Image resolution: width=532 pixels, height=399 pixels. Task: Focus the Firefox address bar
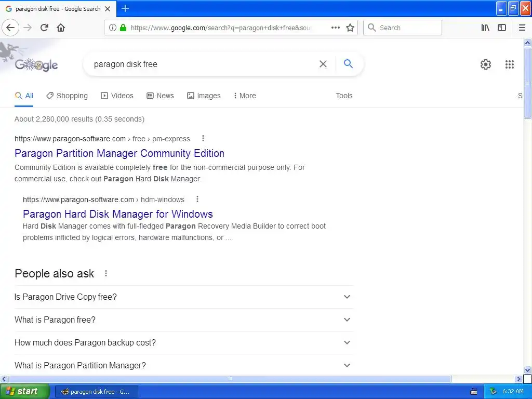tap(220, 28)
